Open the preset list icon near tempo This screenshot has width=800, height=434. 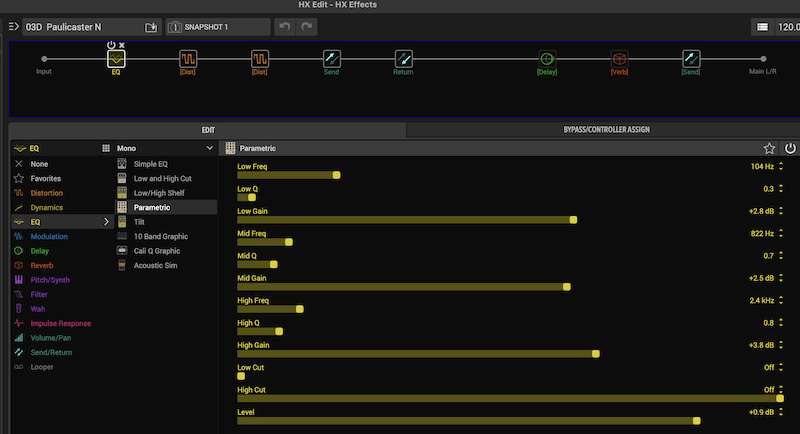tap(763, 27)
